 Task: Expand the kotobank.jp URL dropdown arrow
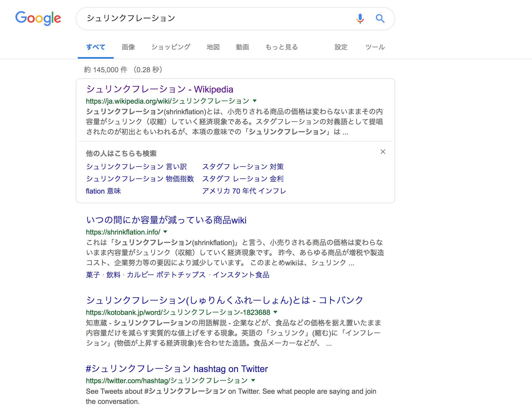[x=276, y=312]
